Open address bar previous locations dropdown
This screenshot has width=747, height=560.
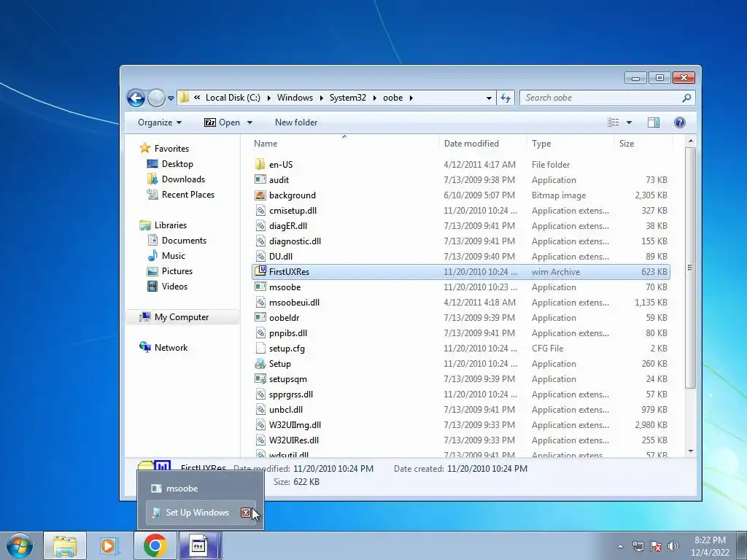pyautogui.click(x=489, y=98)
